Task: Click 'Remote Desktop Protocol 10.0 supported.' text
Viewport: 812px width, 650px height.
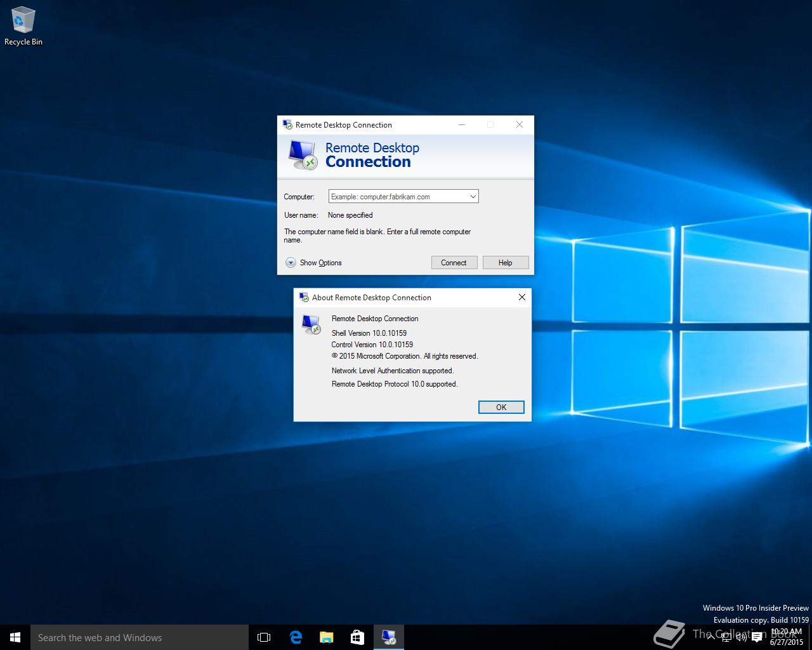Action: coord(395,384)
